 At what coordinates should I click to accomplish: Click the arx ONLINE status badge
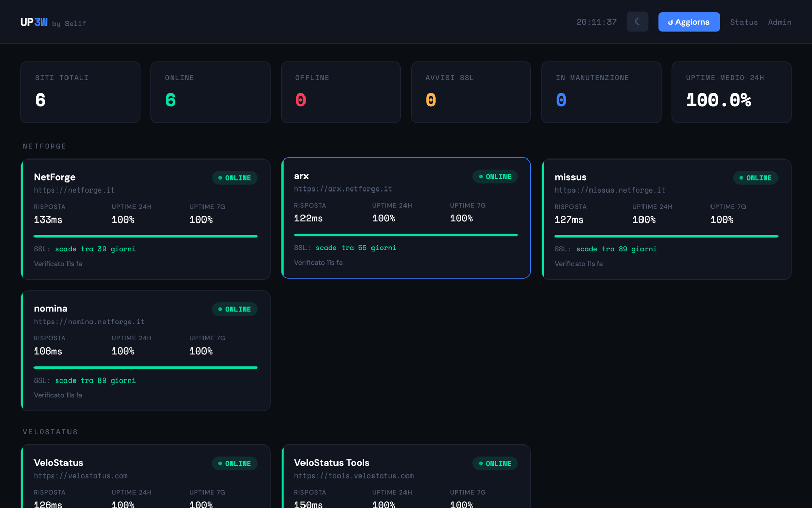pyautogui.click(x=495, y=177)
